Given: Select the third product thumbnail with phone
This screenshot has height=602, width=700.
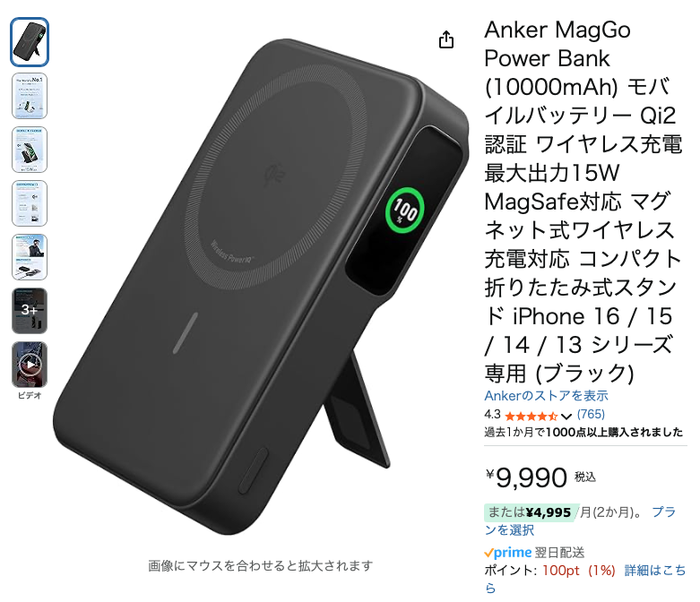Looking at the screenshot, I should pos(30,150).
